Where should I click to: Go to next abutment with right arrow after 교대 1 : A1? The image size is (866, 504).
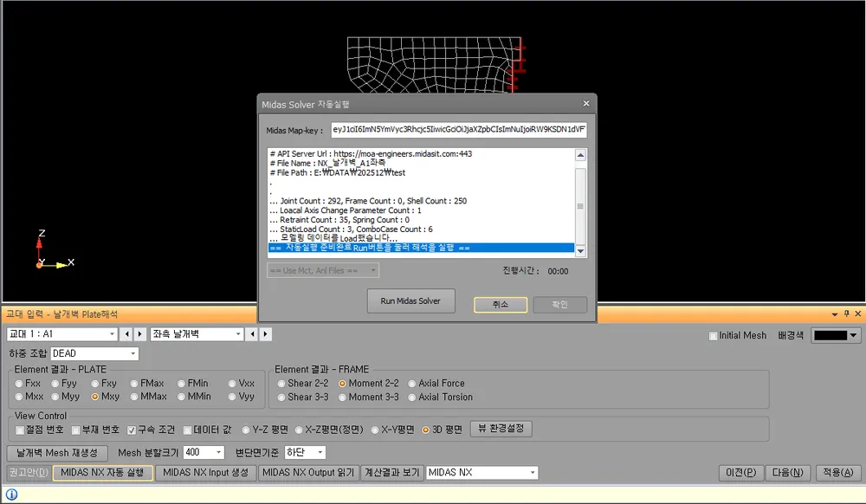tap(139, 334)
